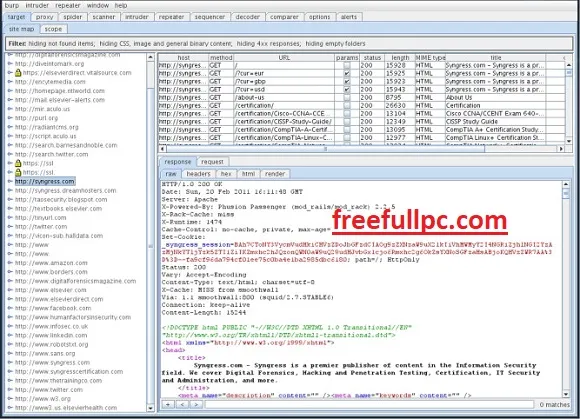580x419 pixels.
Task: Expand the http://purl.org tree node
Action: (x=10, y=118)
